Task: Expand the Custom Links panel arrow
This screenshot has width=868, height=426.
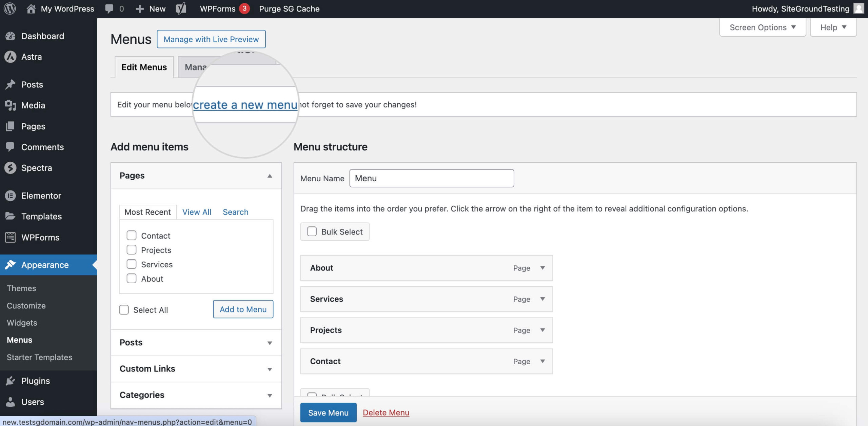Action: pos(270,369)
